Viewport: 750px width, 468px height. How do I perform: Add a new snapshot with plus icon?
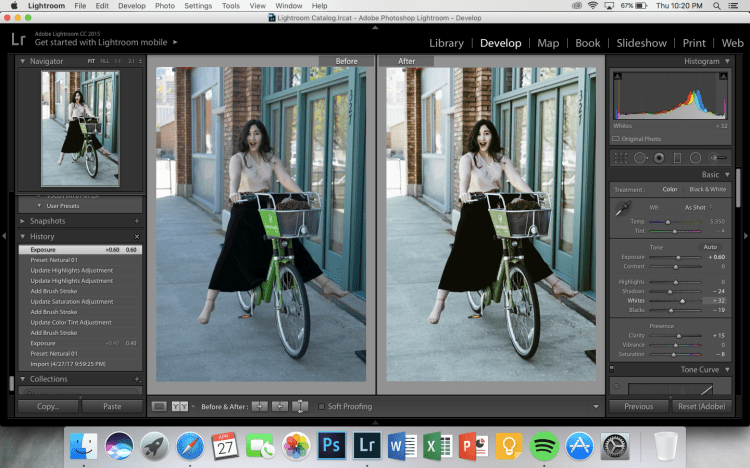tap(137, 221)
